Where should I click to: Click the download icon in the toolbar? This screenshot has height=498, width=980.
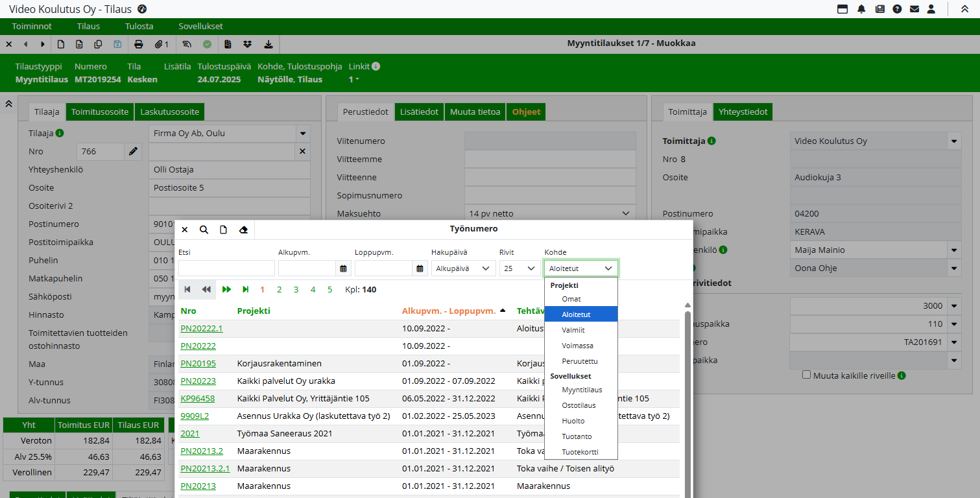click(x=269, y=44)
